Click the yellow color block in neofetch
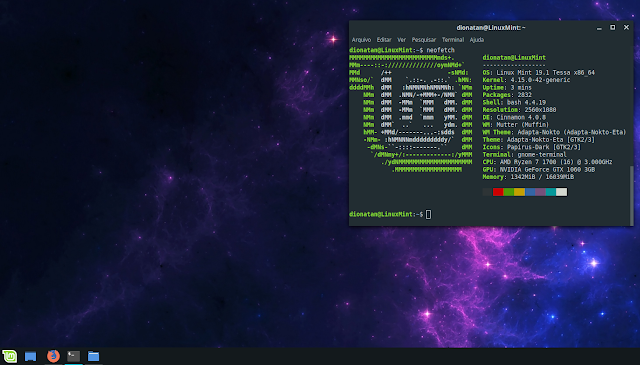The height and width of the screenshot is (365, 640). (x=519, y=192)
